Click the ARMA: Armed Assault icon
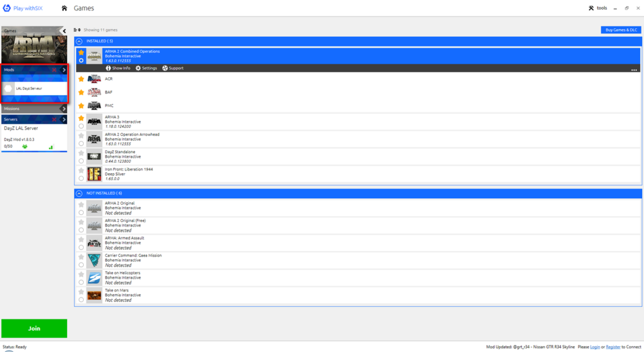The height and width of the screenshot is (352, 644). [94, 243]
